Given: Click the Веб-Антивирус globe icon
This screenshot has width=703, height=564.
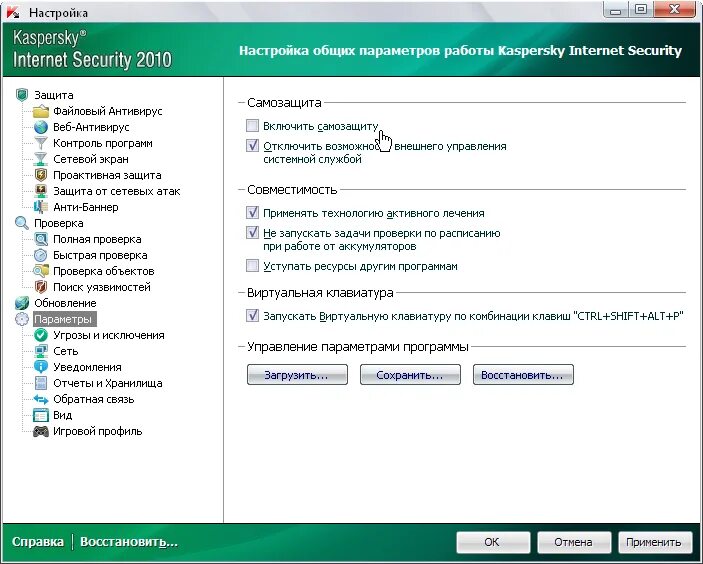Looking at the screenshot, I should click(41, 127).
